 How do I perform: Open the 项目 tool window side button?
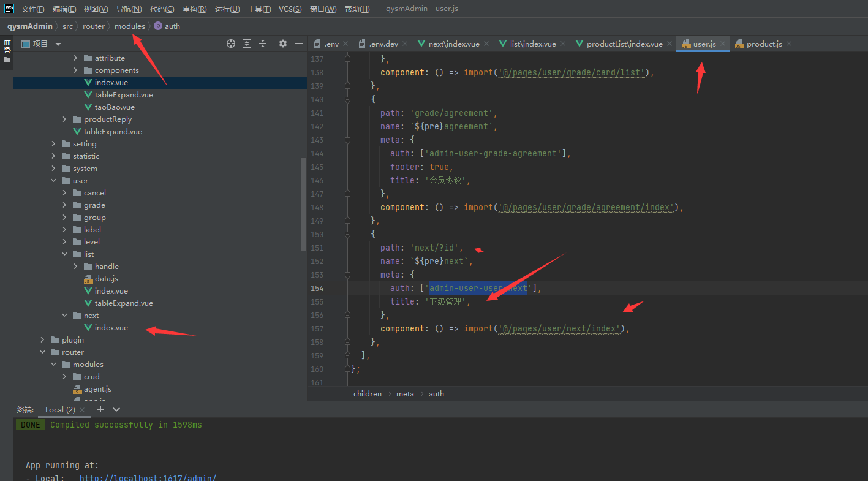7,52
